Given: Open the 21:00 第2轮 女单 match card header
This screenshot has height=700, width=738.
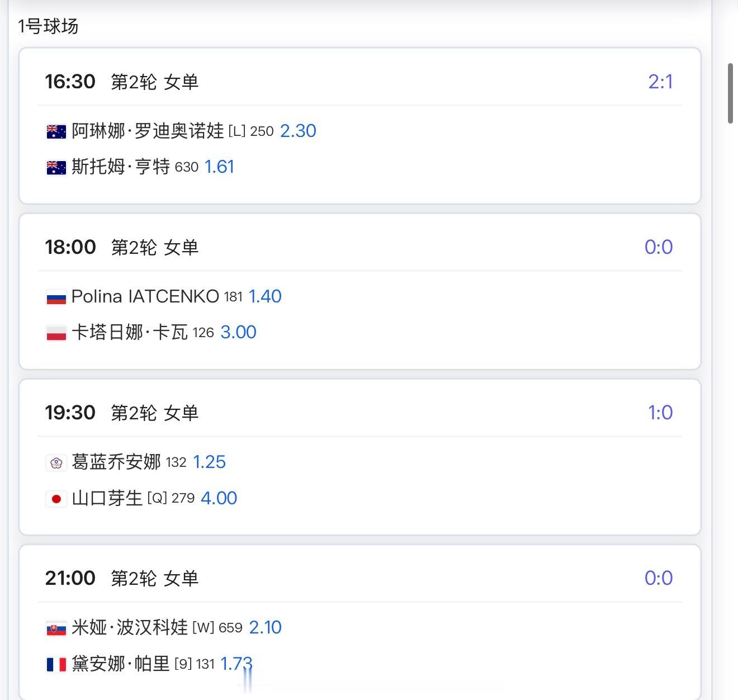Looking at the screenshot, I should [122, 578].
